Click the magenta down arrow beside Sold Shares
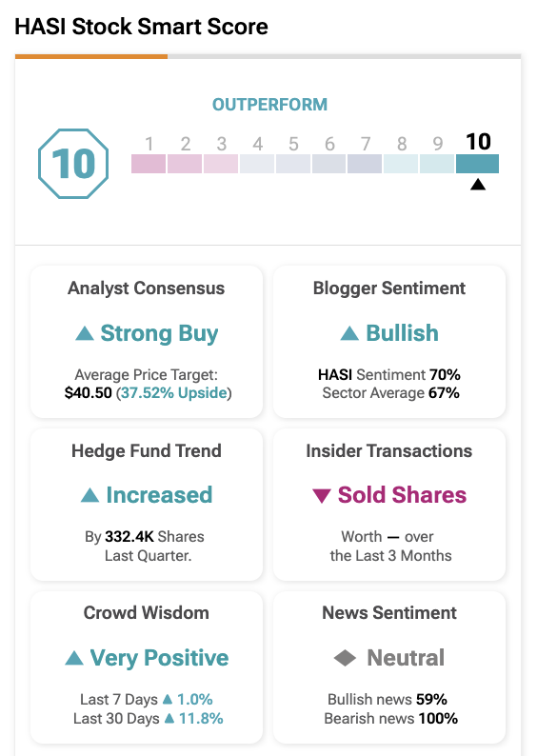537x756 pixels. (322, 496)
